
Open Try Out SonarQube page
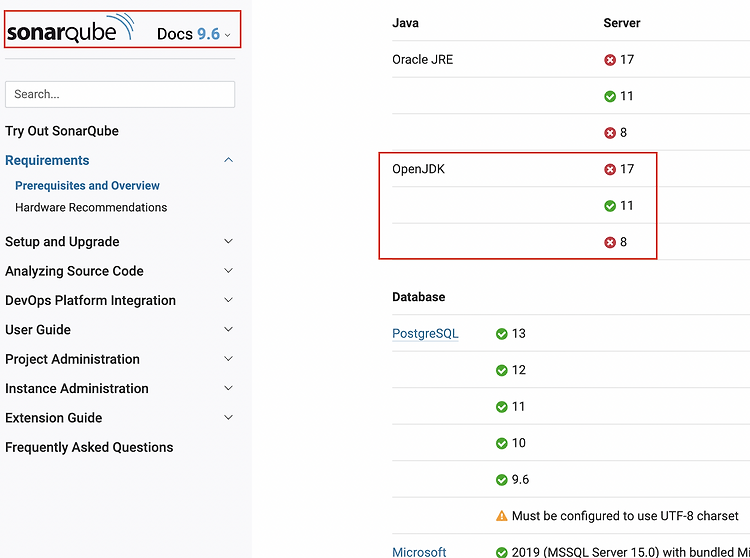pos(62,131)
